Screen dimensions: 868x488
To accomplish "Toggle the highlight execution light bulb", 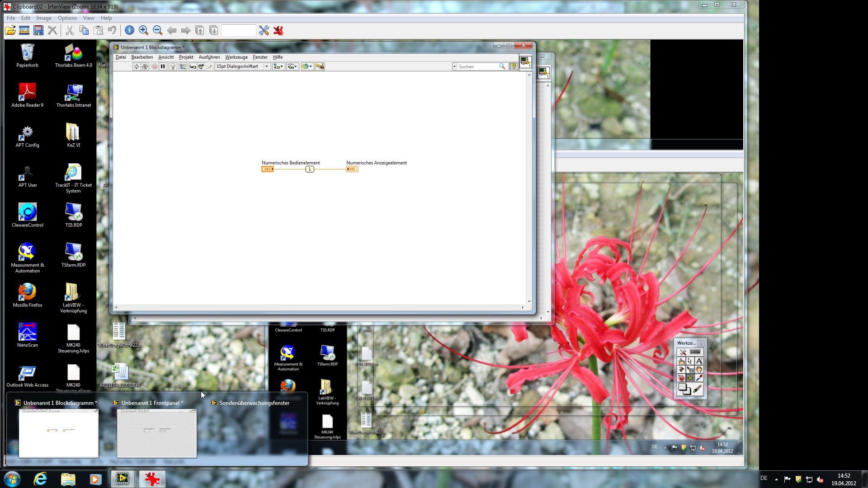I will pyautogui.click(x=173, y=66).
